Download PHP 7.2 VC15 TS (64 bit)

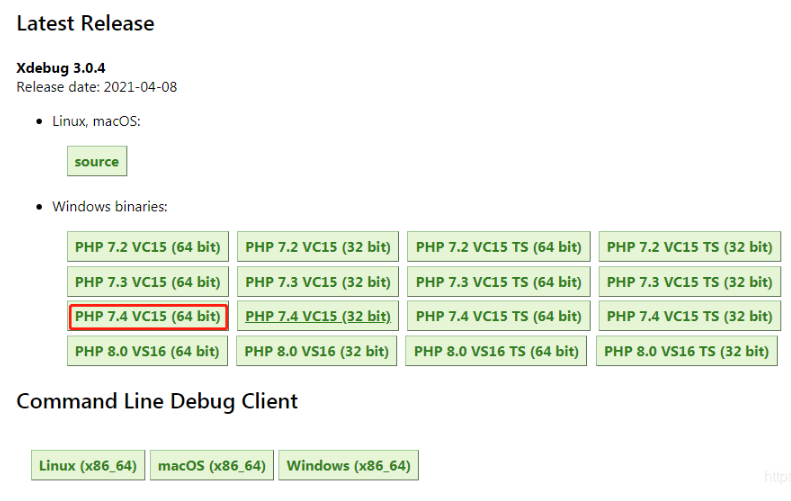tap(498, 246)
